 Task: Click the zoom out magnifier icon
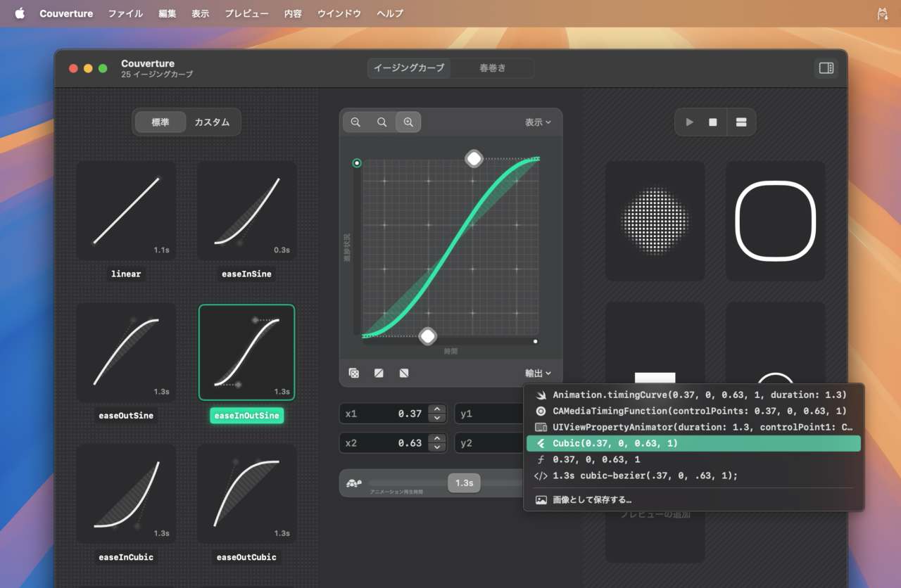tap(355, 122)
